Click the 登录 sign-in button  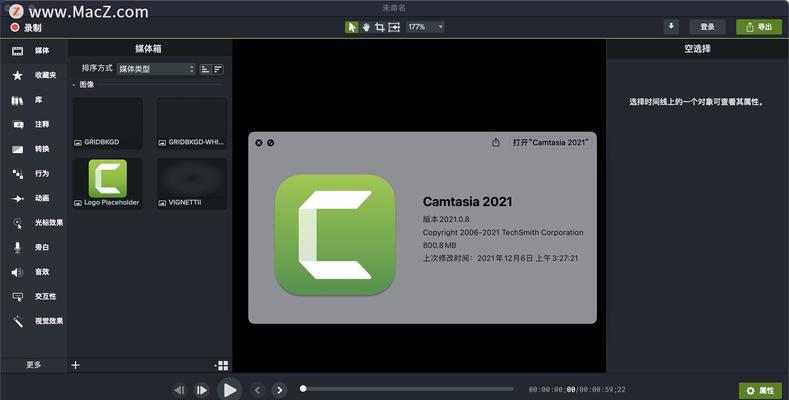pyautogui.click(x=707, y=27)
